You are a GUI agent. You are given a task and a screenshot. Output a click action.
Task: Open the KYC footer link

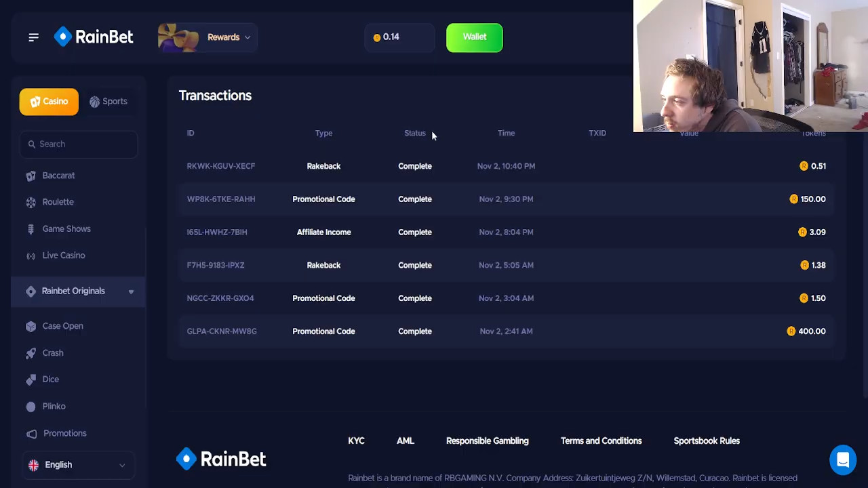(356, 441)
